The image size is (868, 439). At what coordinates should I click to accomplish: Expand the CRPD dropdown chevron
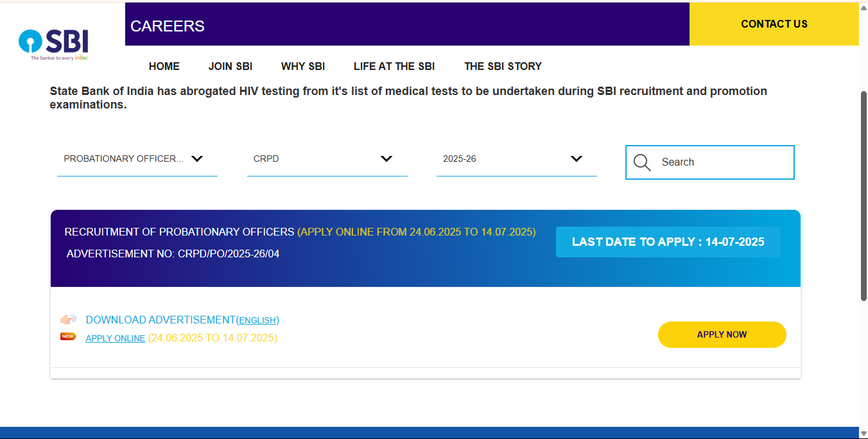[x=386, y=159]
